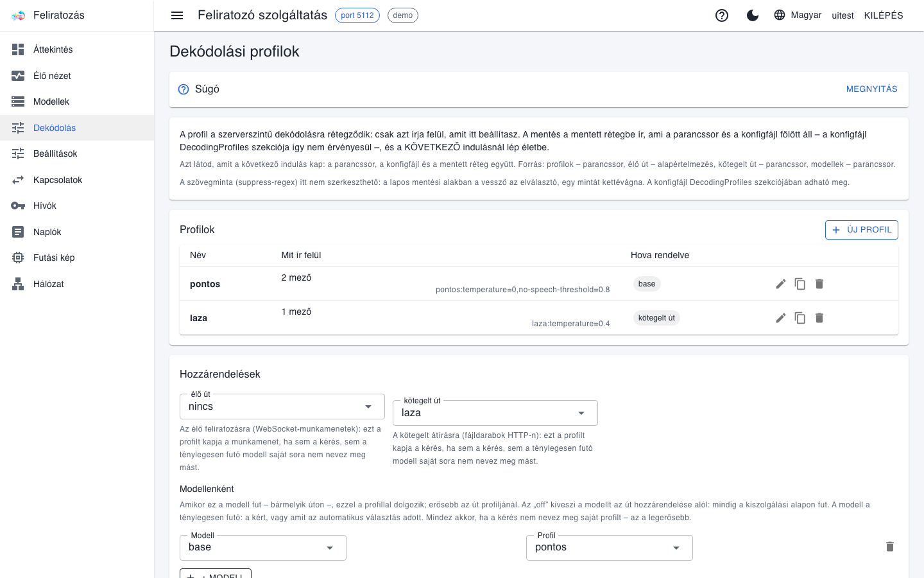
Task: Click the Hova rendelve column header
Action: tap(660, 255)
